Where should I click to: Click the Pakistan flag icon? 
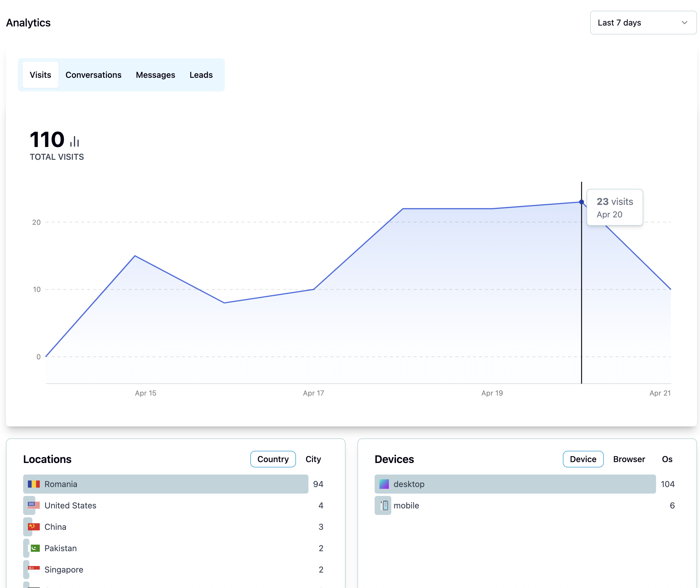point(35,548)
